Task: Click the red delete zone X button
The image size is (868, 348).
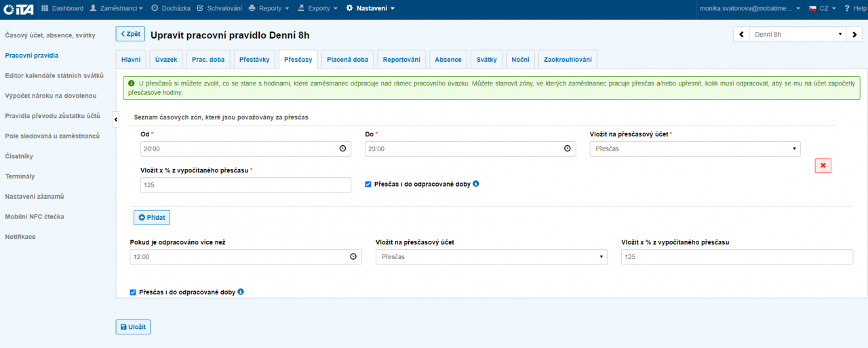Action: 823,166
